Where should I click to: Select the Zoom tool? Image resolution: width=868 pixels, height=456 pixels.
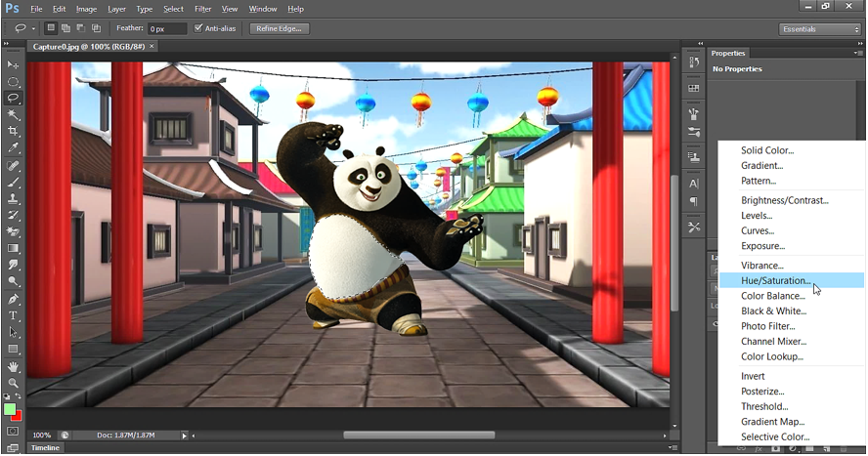[13, 383]
